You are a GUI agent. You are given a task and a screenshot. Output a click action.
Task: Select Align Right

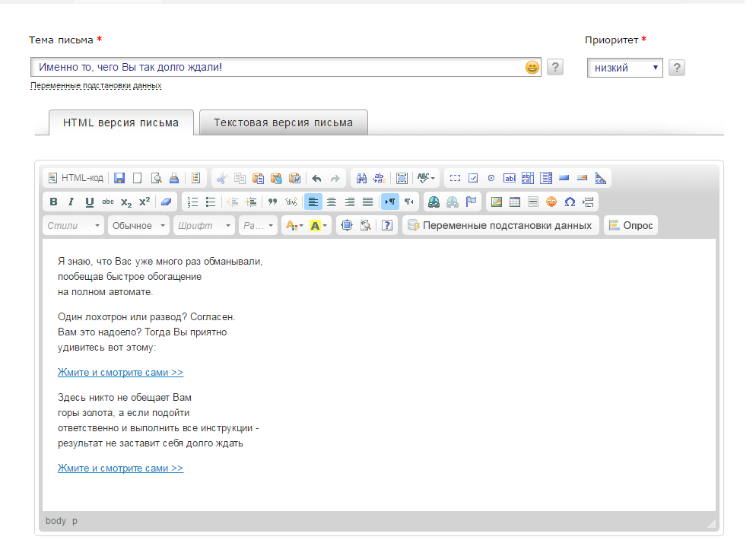(350, 202)
